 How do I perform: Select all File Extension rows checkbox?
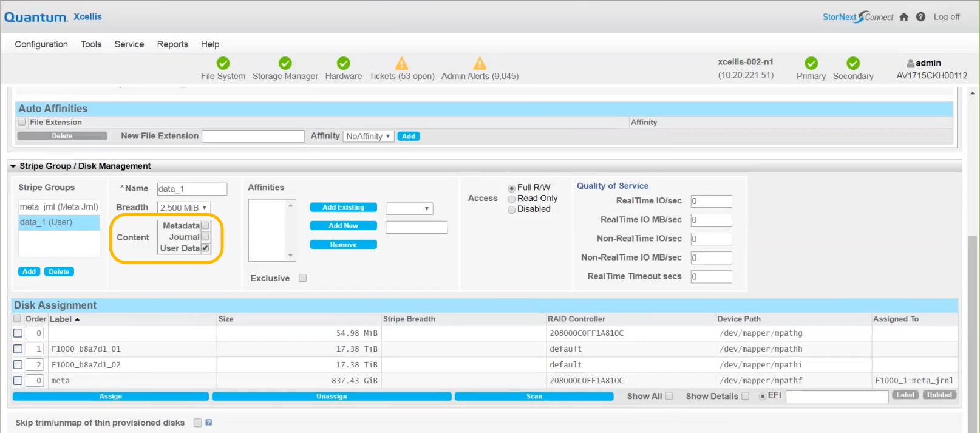[22, 122]
